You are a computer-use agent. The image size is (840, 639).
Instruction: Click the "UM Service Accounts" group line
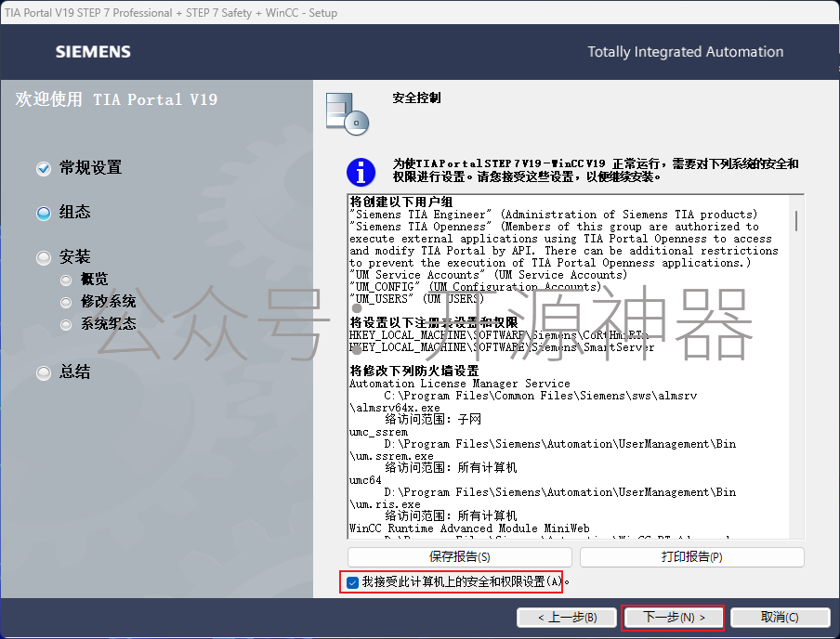click(488, 275)
